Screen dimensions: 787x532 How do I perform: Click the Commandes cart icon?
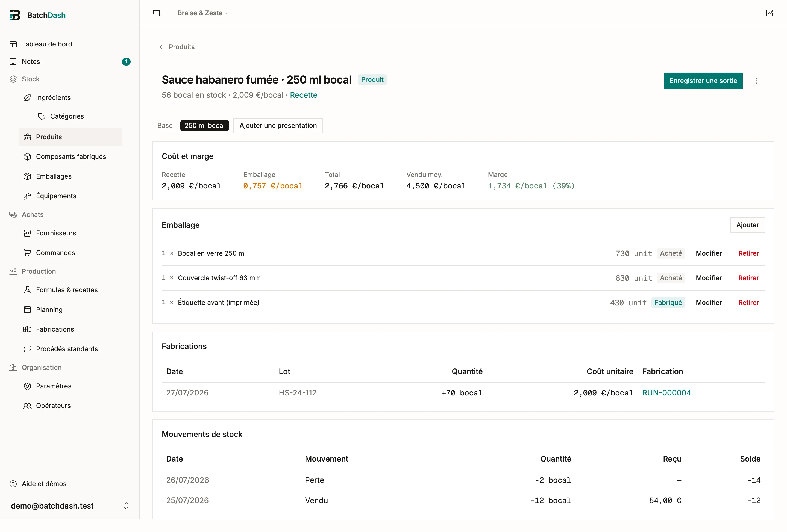click(27, 253)
